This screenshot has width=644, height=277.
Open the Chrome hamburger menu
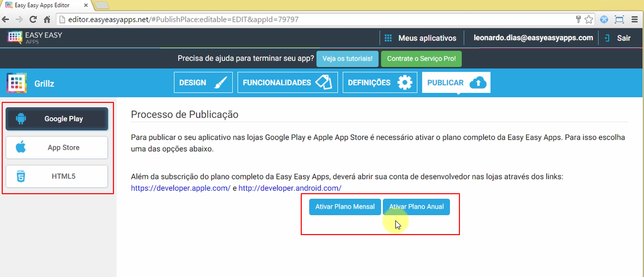(x=634, y=19)
